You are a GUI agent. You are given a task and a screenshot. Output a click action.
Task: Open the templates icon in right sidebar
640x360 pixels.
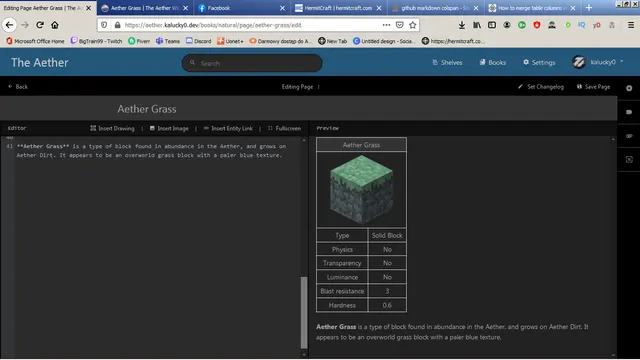(x=629, y=160)
